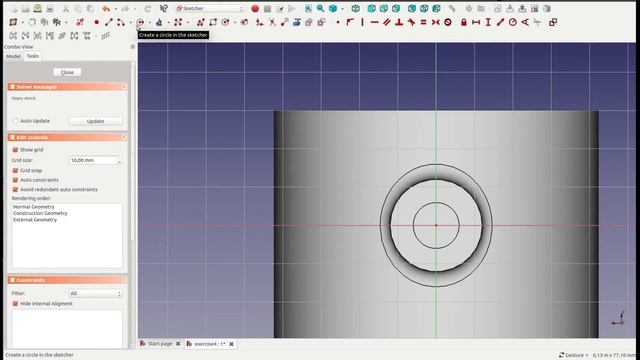Image resolution: width=640 pixels, height=360 pixels.
Task: Toggle Hide internal alignment checkbox
Action: coord(16,304)
